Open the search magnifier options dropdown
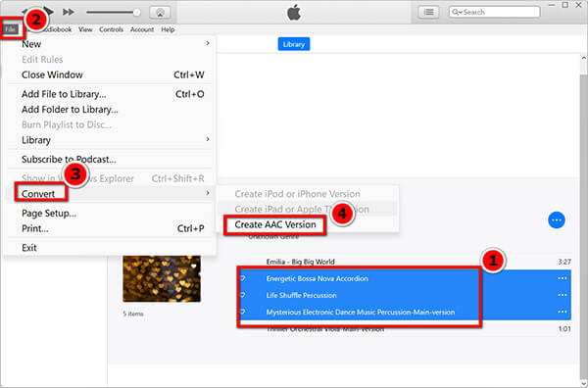Image resolution: width=588 pixels, height=388 pixels. [x=457, y=12]
